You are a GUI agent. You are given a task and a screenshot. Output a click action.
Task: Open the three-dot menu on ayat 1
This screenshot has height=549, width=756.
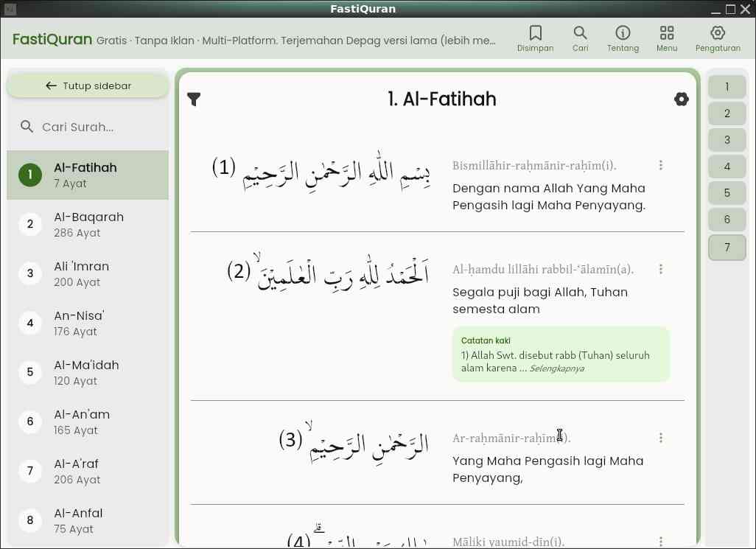pyautogui.click(x=660, y=166)
